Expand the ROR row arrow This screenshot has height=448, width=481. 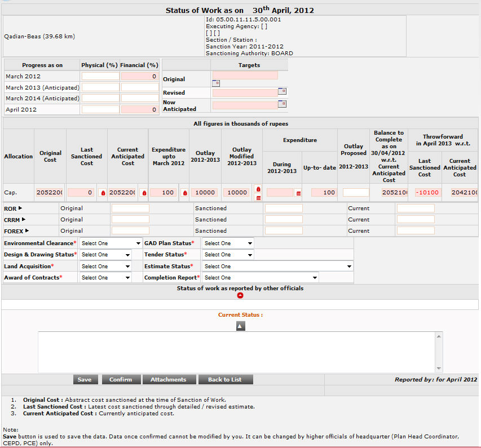[x=21, y=208]
